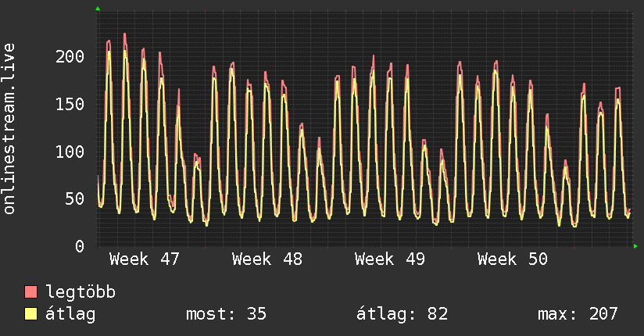The width and height of the screenshot is (644, 336).
Task: Click the 200 y-axis tick label
Action: pos(70,56)
